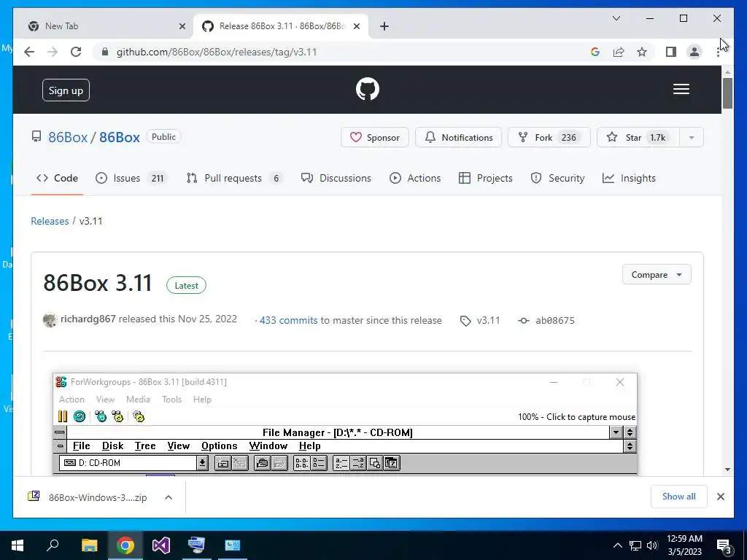The width and height of the screenshot is (747, 560).
Task: Open the Chrome profile avatar
Action: point(694,52)
